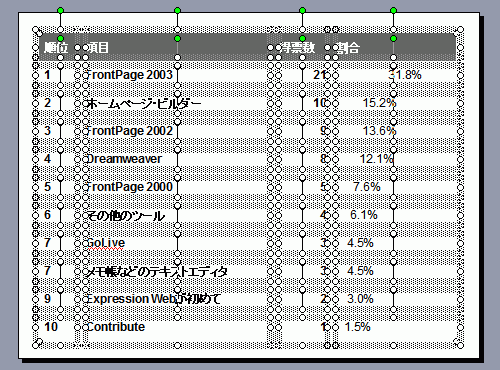500x370 pixels.
Task: Click rank number 2 beside ホームページ・ビルダー
Action: pyautogui.click(x=47, y=103)
